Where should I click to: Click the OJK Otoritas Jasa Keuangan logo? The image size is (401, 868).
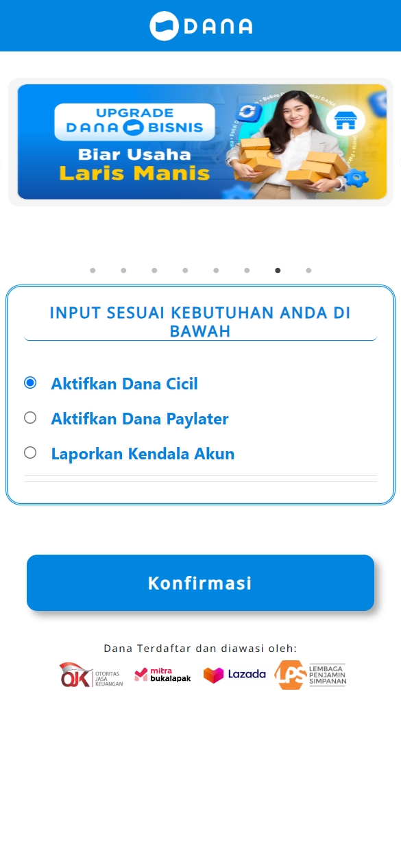(x=91, y=675)
